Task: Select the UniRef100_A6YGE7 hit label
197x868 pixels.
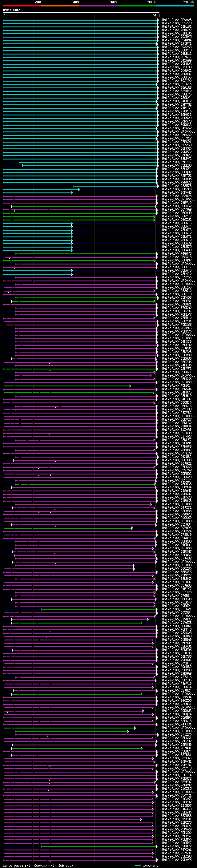Action: click(x=177, y=57)
